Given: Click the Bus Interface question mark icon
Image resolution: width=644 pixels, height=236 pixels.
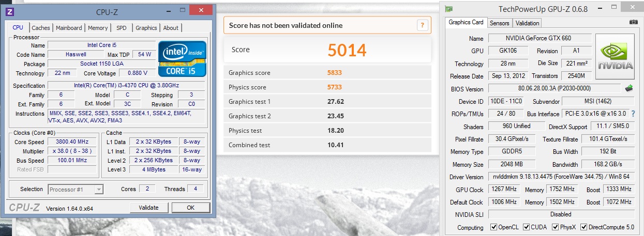Looking at the screenshot, I should (x=633, y=114).
